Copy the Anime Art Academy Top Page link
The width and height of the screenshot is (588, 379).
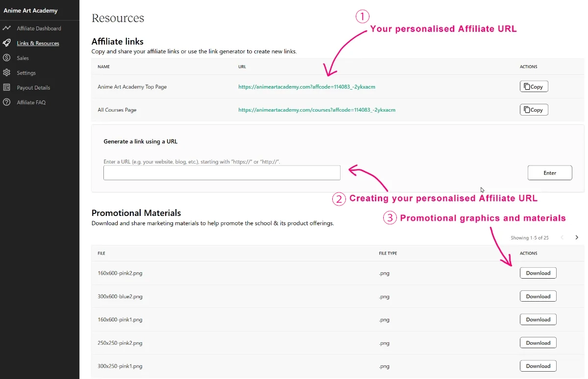tap(534, 87)
